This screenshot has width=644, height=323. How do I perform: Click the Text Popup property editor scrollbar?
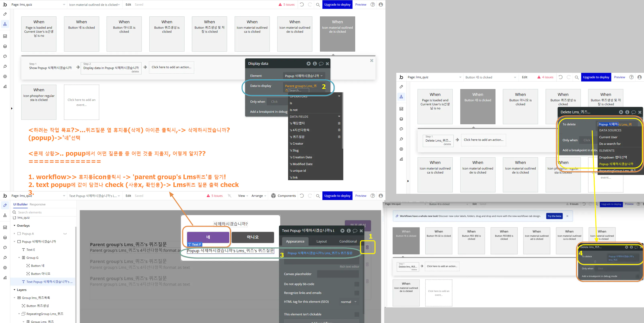(x=363, y=280)
